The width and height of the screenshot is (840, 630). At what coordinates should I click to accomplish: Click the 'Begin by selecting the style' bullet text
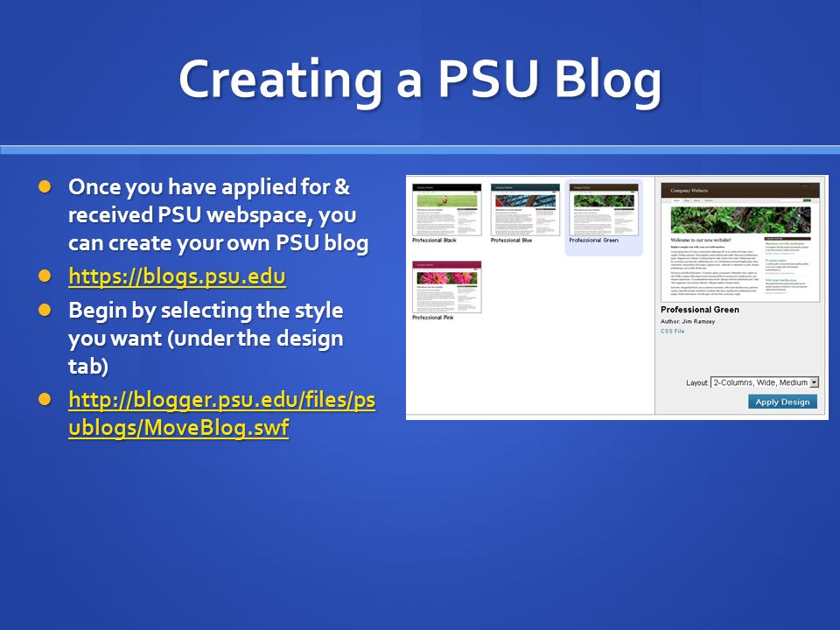point(206,338)
